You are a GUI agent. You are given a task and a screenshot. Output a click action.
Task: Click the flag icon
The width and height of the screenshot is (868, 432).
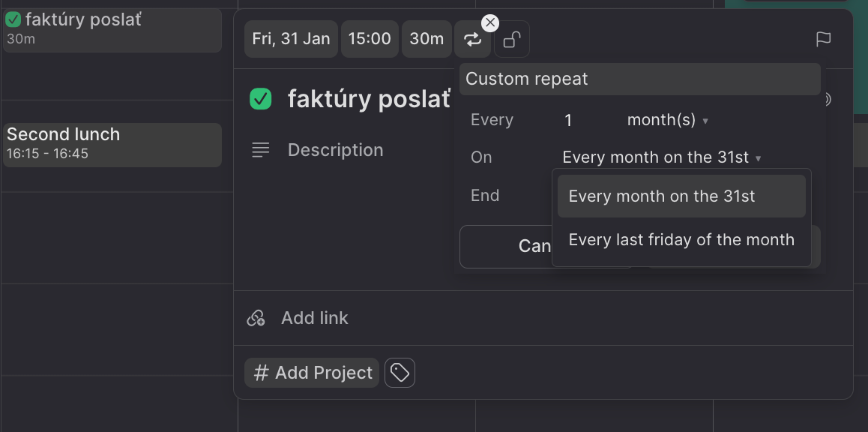tap(824, 39)
